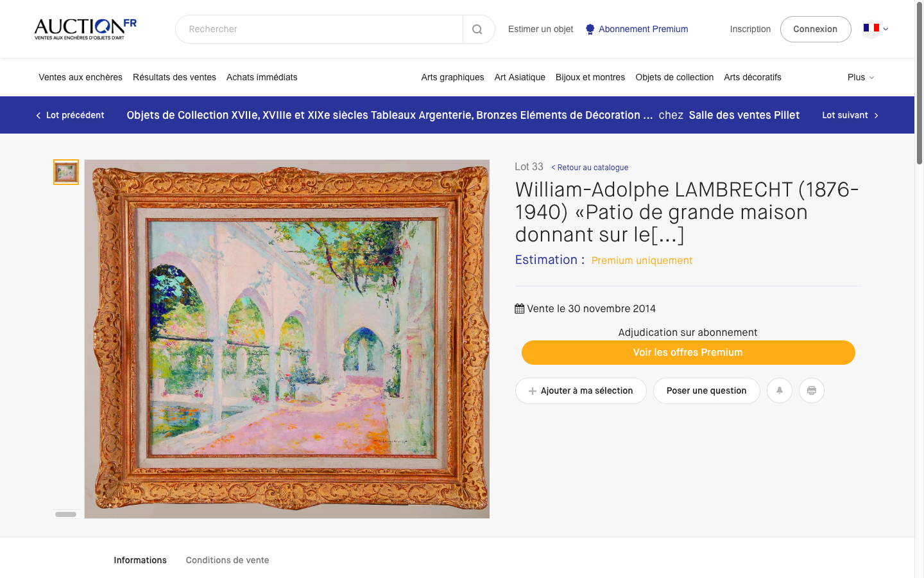
Task: Click the Connexion button
Action: [x=816, y=30]
